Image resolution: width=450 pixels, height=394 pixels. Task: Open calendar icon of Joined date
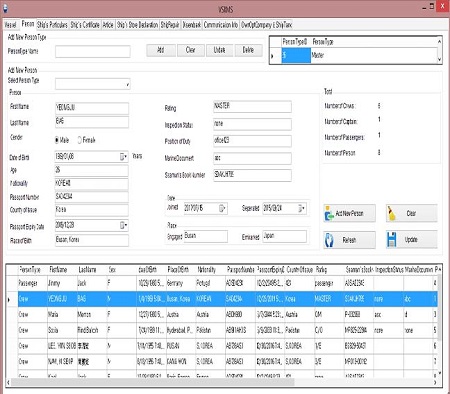[222, 208]
